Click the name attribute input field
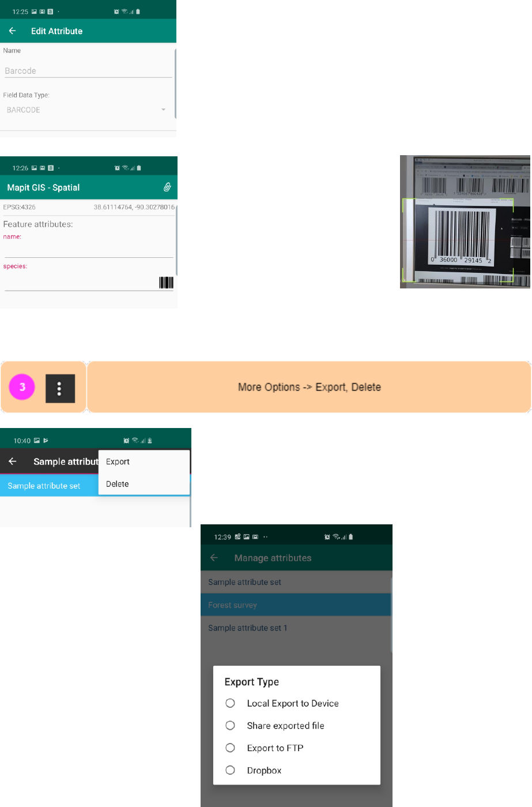Viewport: 532px width, 807px height. (88, 250)
